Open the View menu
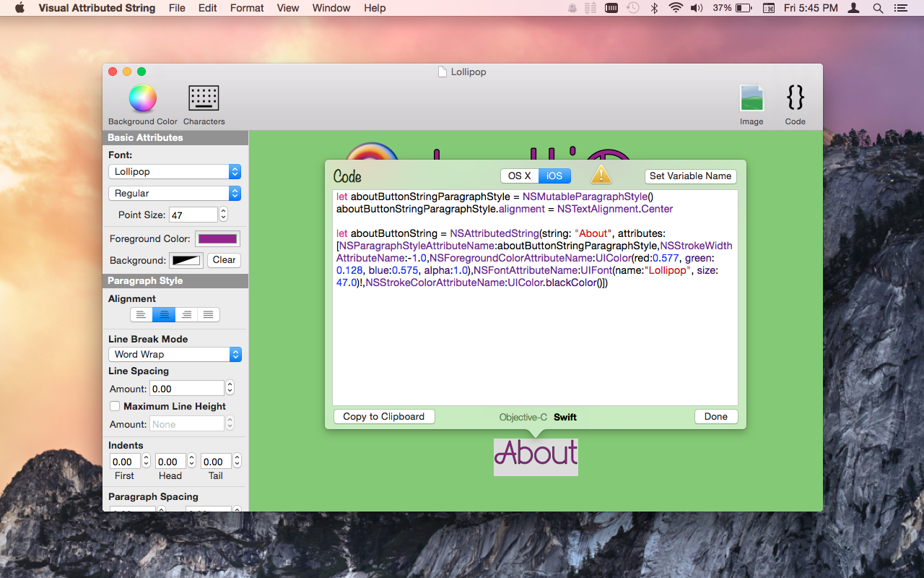Viewport: 924px width, 578px height. tap(288, 8)
